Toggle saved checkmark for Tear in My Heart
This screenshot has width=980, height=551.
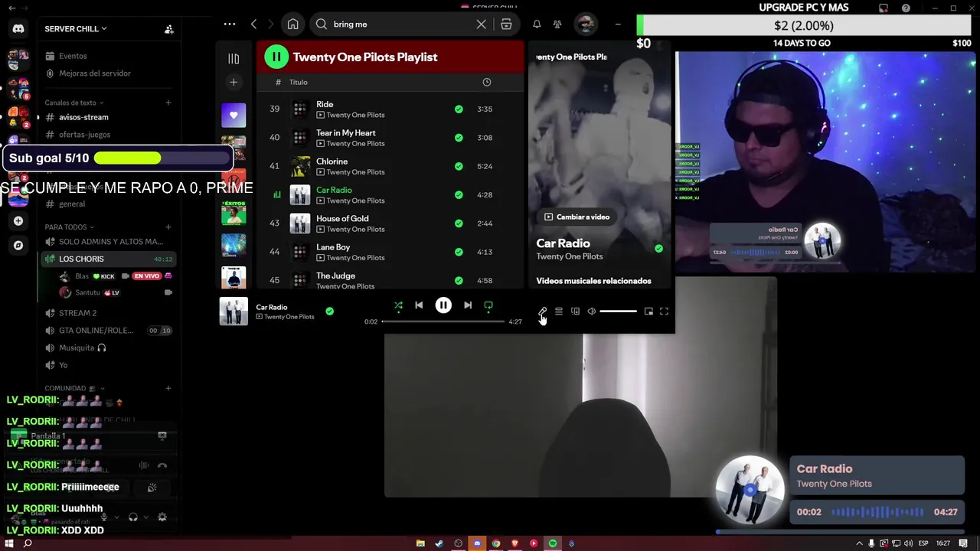[x=459, y=138]
